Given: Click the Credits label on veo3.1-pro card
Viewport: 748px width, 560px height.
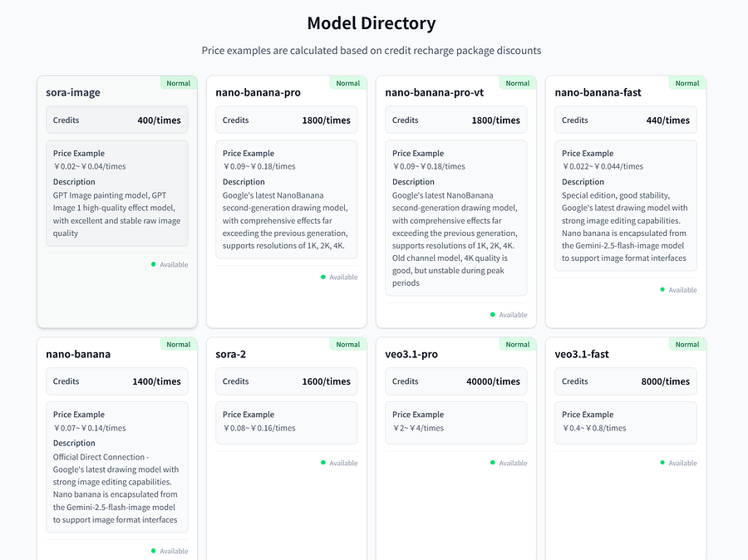Looking at the screenshot, I should click(x=405, y=381).
